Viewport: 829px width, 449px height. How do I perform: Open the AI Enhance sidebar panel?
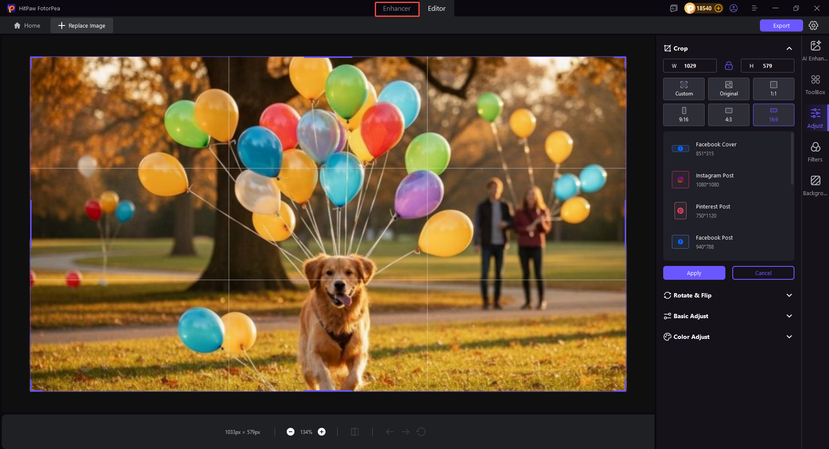(815, 51)
